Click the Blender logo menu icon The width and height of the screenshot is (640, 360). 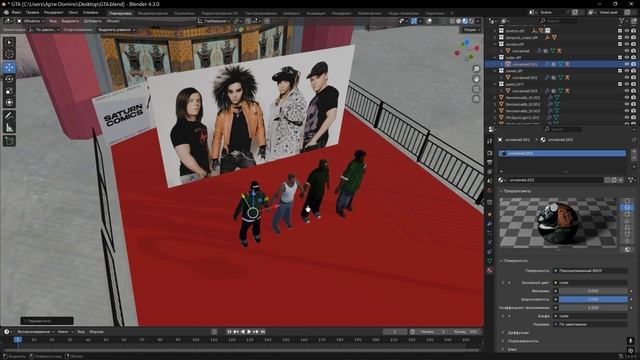click(x=6, y=13)
